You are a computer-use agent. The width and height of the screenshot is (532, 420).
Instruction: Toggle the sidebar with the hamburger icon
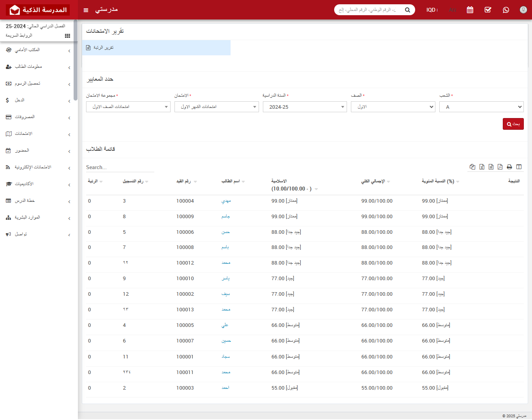(86, 10)
